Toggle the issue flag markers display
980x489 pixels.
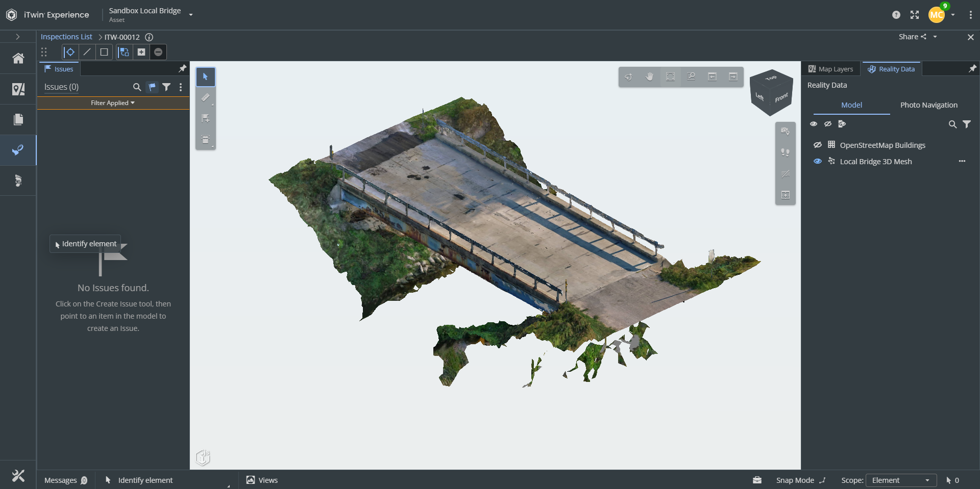coord(152,87)
